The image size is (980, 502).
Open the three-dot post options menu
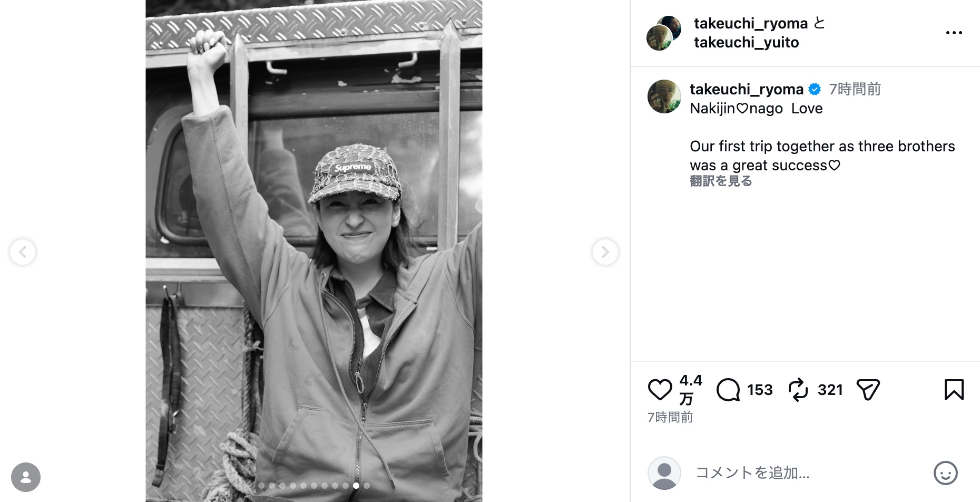click(954, 33)
